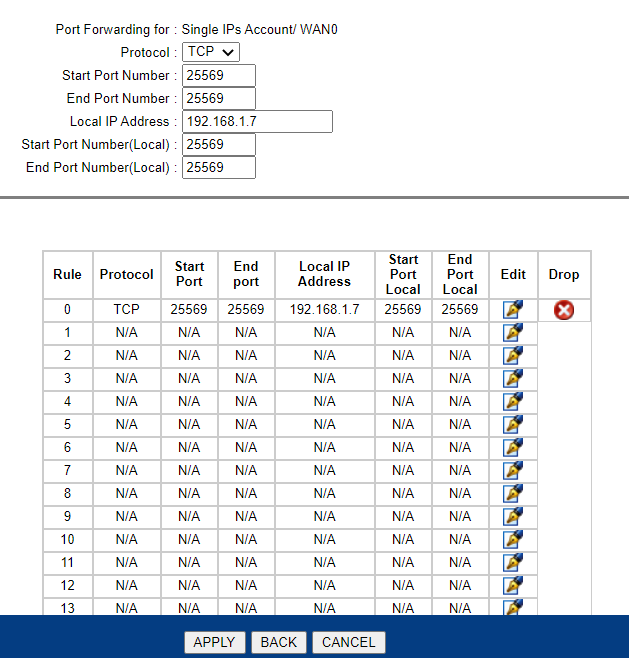The height and width of the screenshot is (658, 629).
Task: Click the edit icon in rule 5 row
Action: [513, 425]
